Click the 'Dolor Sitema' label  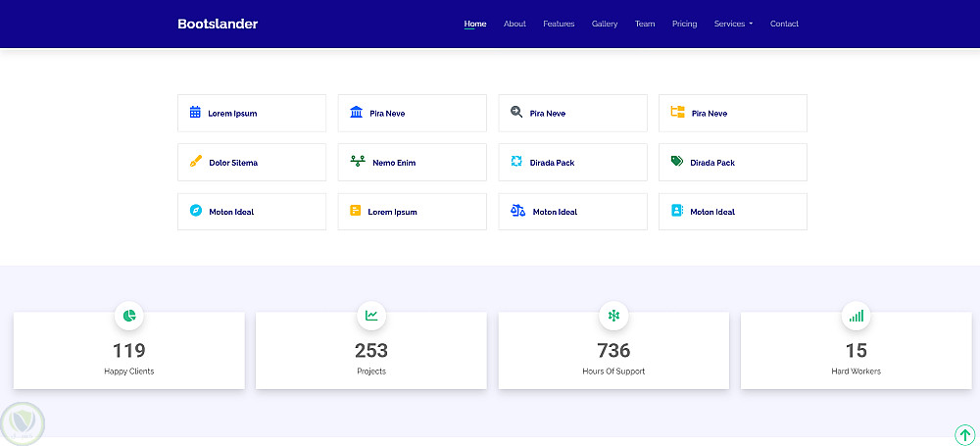[x=233, y=163]
